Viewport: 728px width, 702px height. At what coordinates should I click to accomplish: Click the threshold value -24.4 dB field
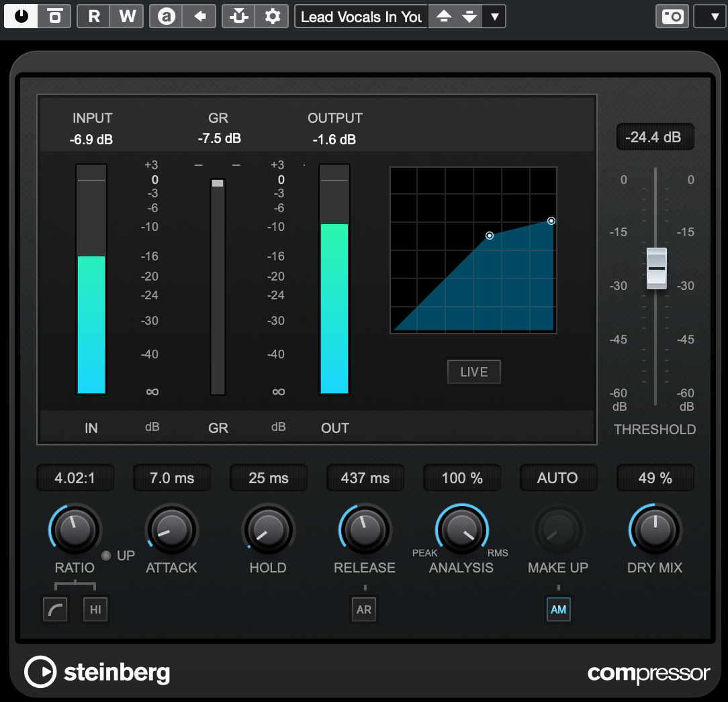655,137
